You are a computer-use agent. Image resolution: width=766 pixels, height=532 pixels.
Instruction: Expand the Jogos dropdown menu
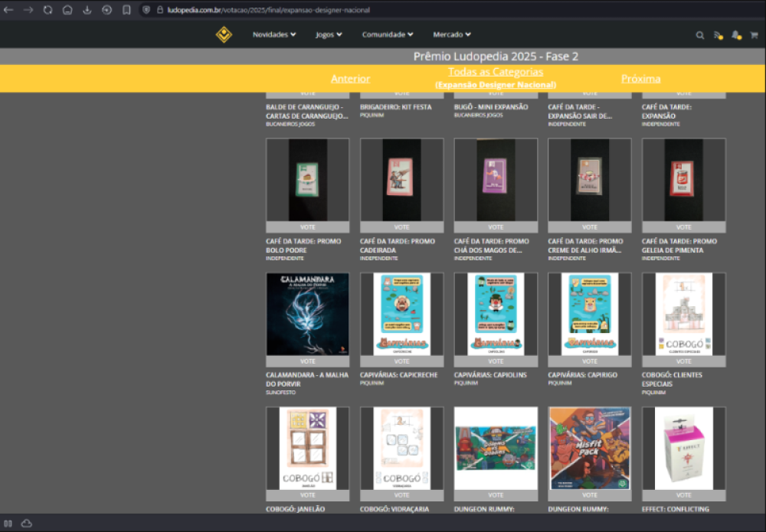tap(329, 34)
